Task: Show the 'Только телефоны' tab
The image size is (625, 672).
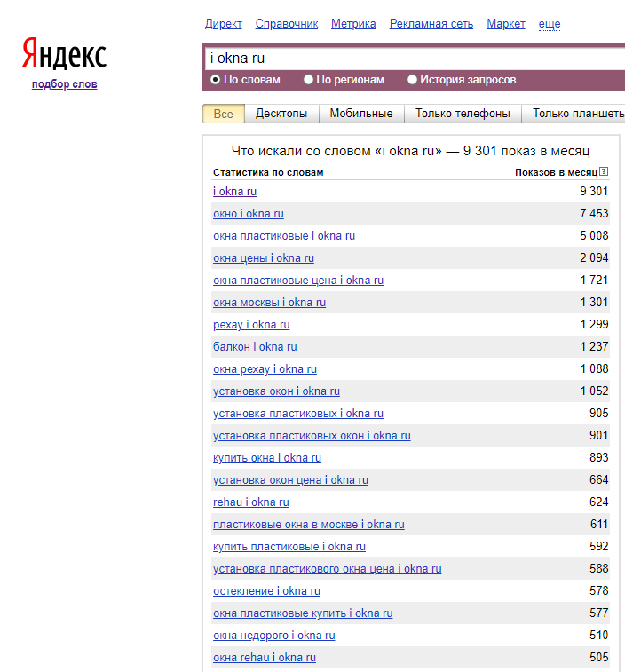Action: pyautogui.click(x=463, y=114)
